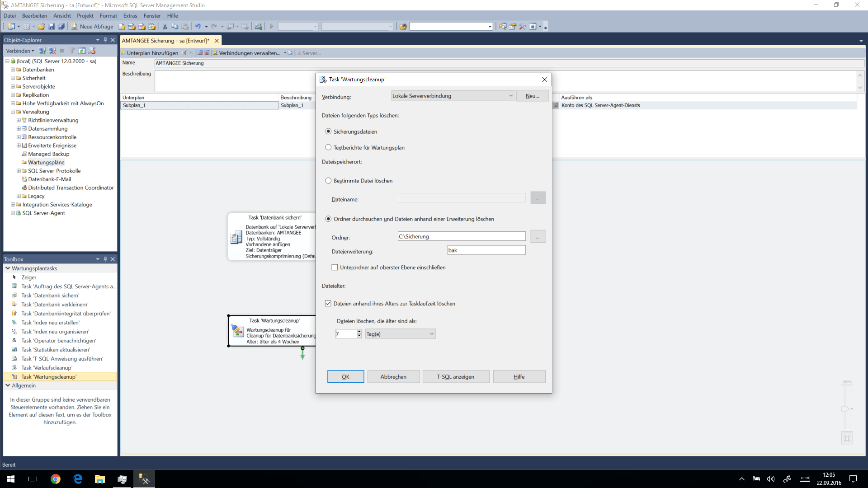Viewport: 868px width, 488px height.
Task: Pin the Toolbox panel
Action: pos(105,259)
